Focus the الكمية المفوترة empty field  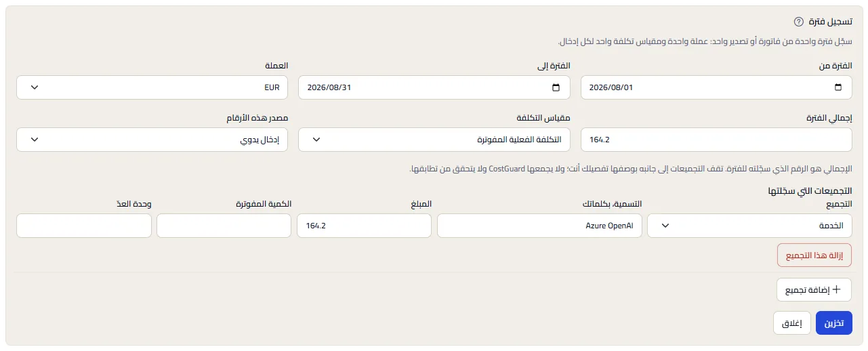click(x=224, y=226)
